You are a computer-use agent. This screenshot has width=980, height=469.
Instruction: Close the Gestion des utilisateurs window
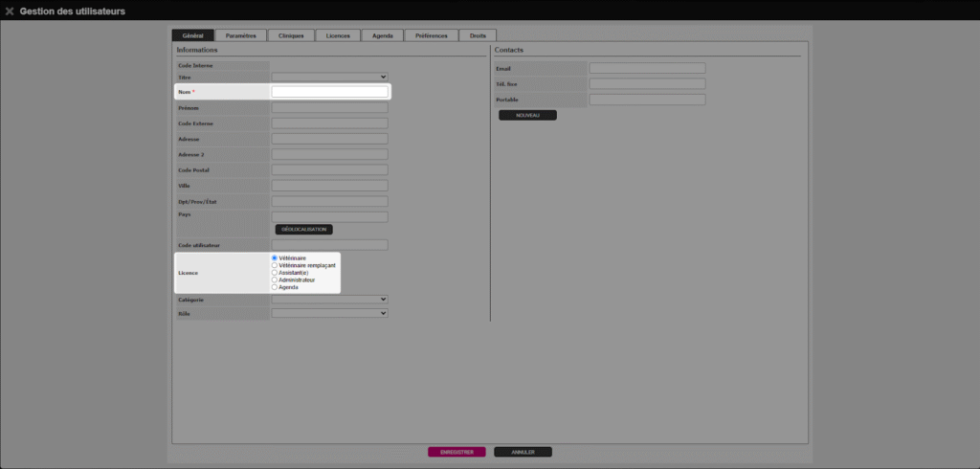9,11
